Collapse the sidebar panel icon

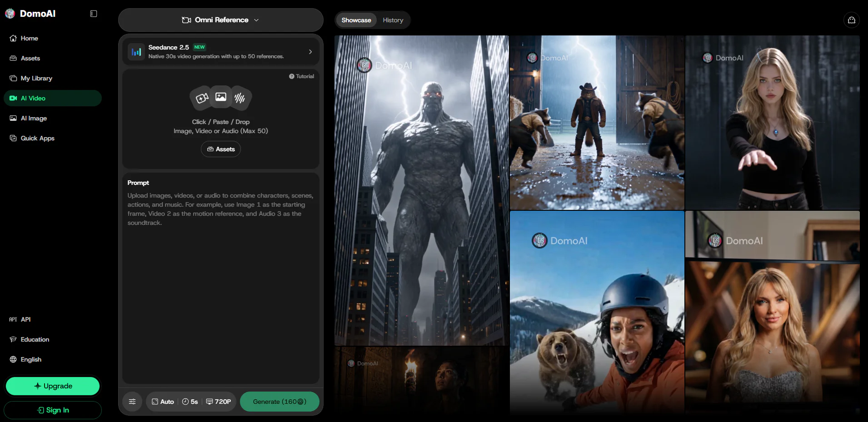94,14
